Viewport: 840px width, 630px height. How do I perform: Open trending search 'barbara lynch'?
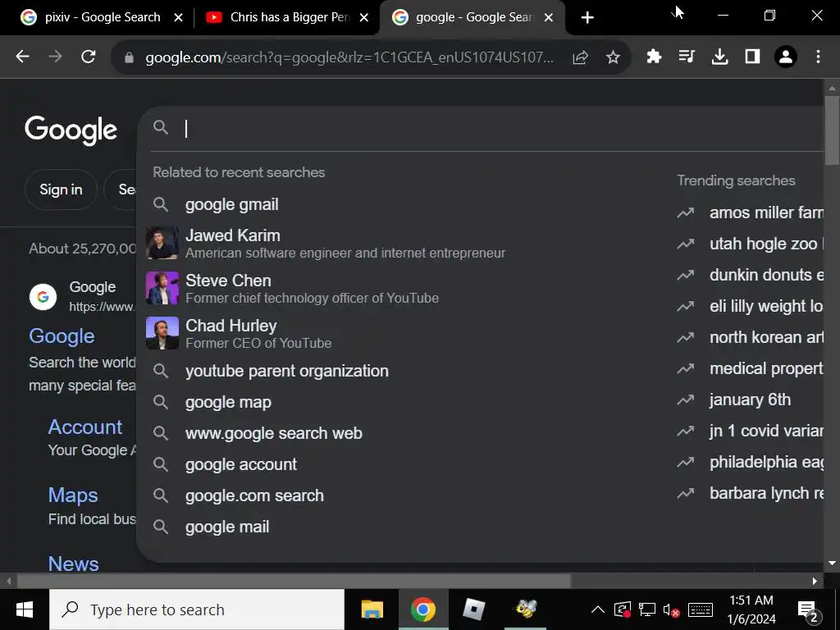coord(750,493)
